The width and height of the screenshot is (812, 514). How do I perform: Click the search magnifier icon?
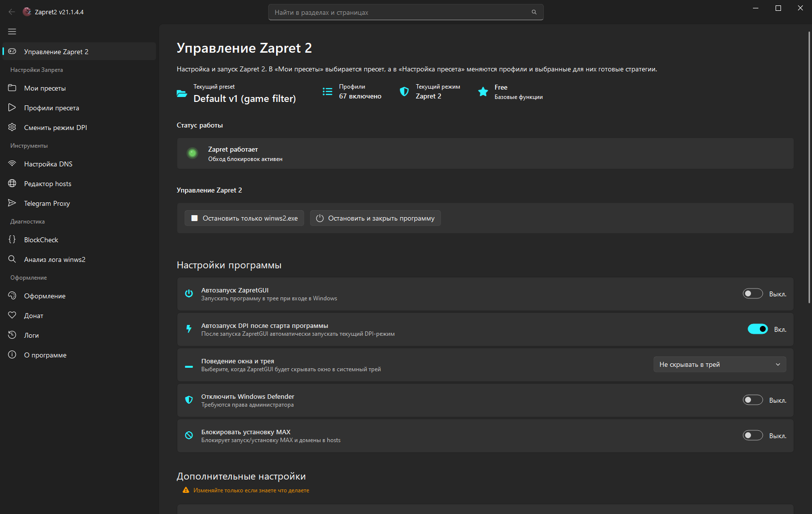[534, 12]
